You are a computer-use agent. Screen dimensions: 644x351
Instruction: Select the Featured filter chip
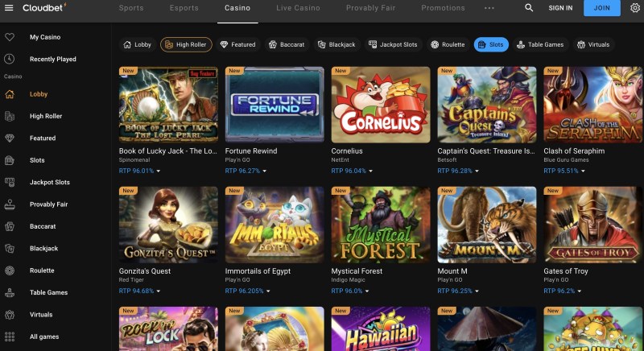point(237,45)
